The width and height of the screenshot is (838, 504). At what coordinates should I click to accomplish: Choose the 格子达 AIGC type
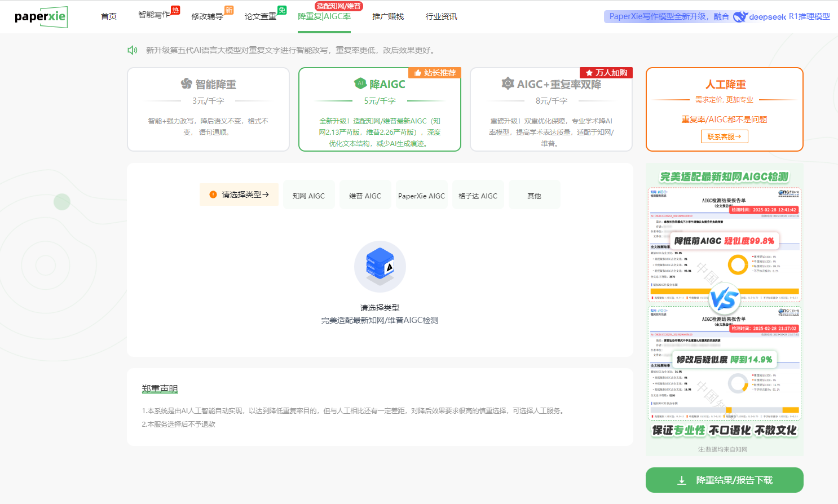tap(478, 195)
